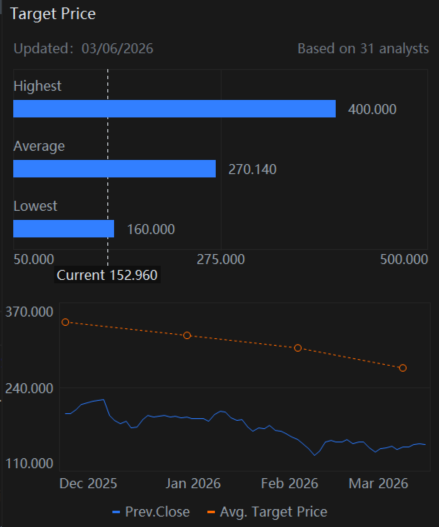The height and width of the screenshot is (527, 439).
Task: Click the Current 152.960 price label
Action: tap(107, 275)
